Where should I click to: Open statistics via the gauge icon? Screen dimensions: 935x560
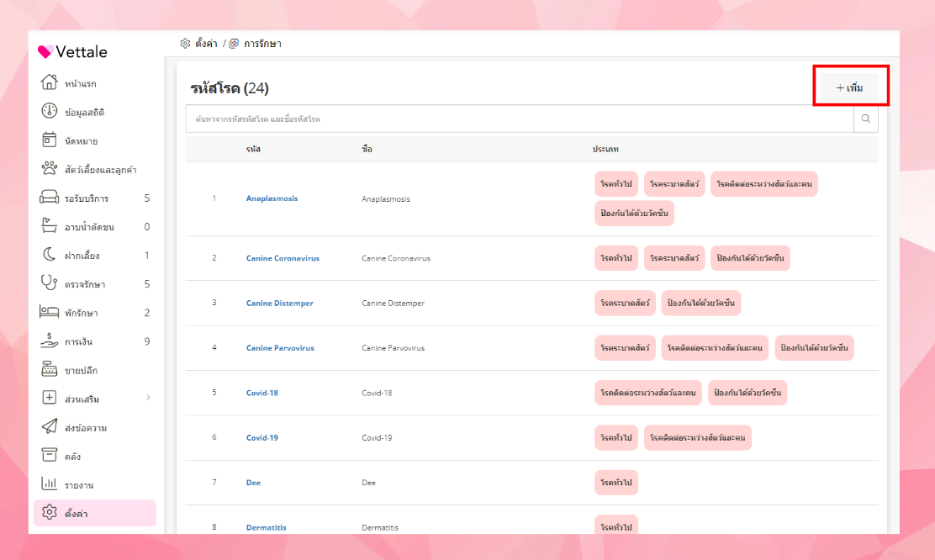pyautogui.click(x=49, y=111)
